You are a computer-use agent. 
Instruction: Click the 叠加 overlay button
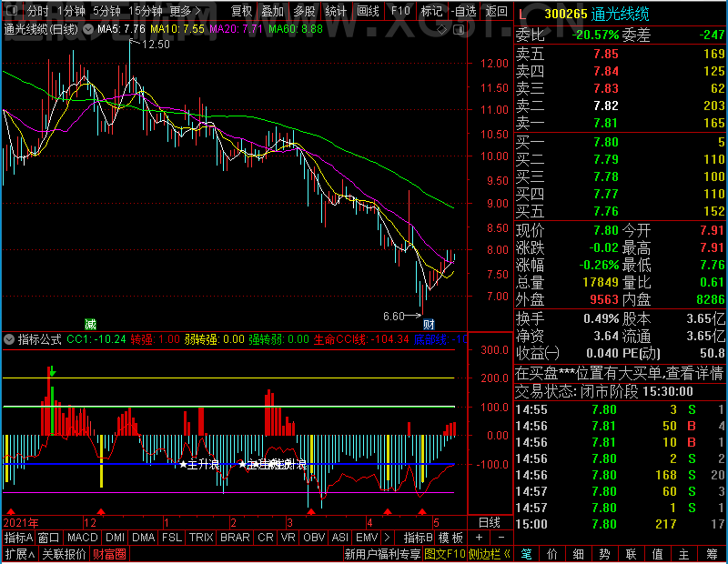(272, 11)
